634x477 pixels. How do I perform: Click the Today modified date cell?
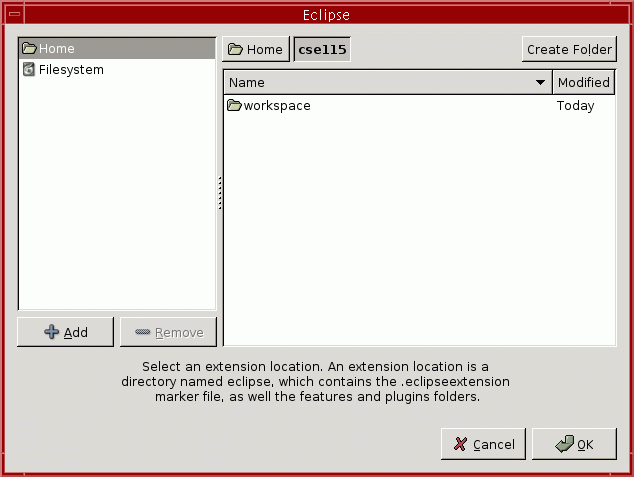pyautogui.click(x=575, y=106)
